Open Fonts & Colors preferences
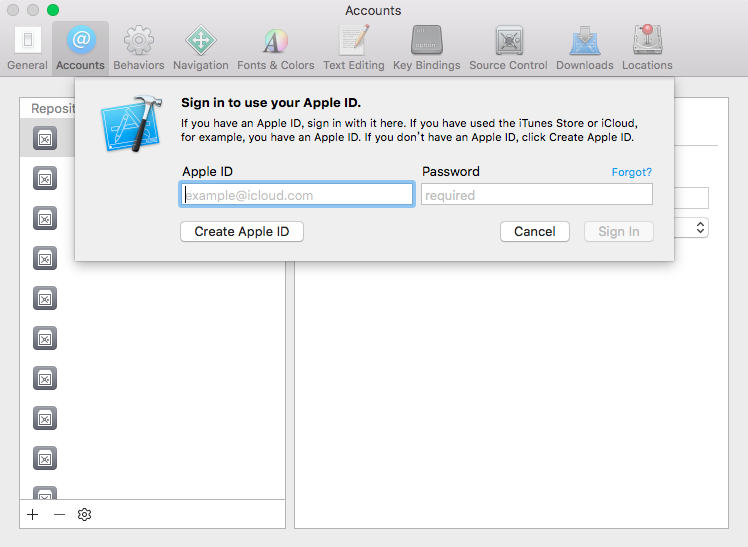Image resolution: width=748 pixels, height=547 pixels. (275, 47)
